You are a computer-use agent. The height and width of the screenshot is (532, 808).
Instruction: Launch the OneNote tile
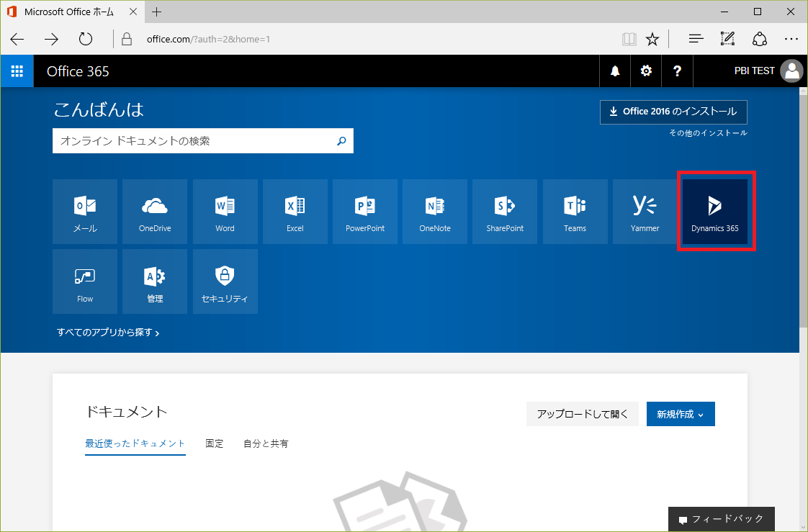(x=435, y=212)
